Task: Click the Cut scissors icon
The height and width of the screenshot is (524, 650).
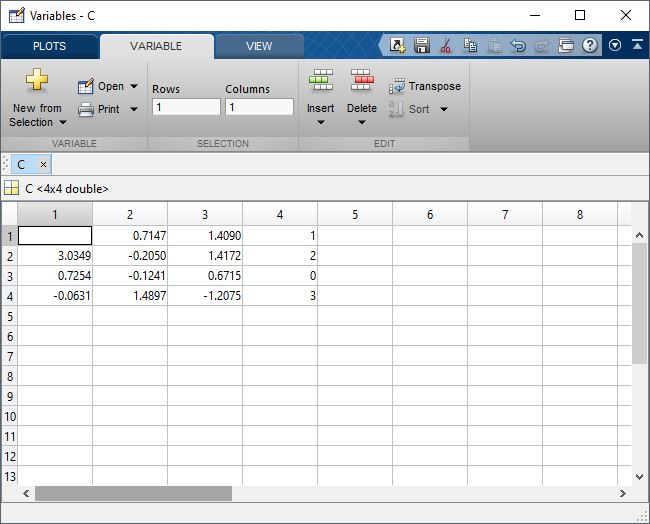Action: pyautogui.click(x=446, y=46)
